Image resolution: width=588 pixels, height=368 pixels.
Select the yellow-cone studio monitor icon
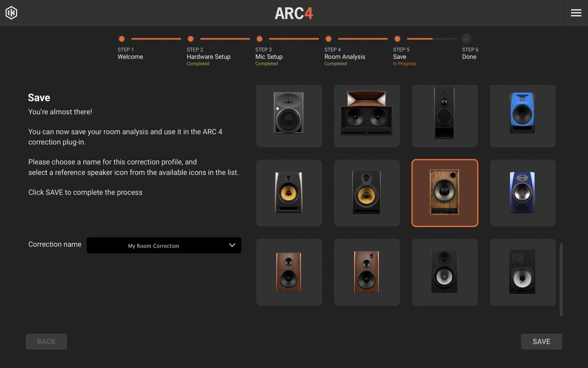coord(289,193)
